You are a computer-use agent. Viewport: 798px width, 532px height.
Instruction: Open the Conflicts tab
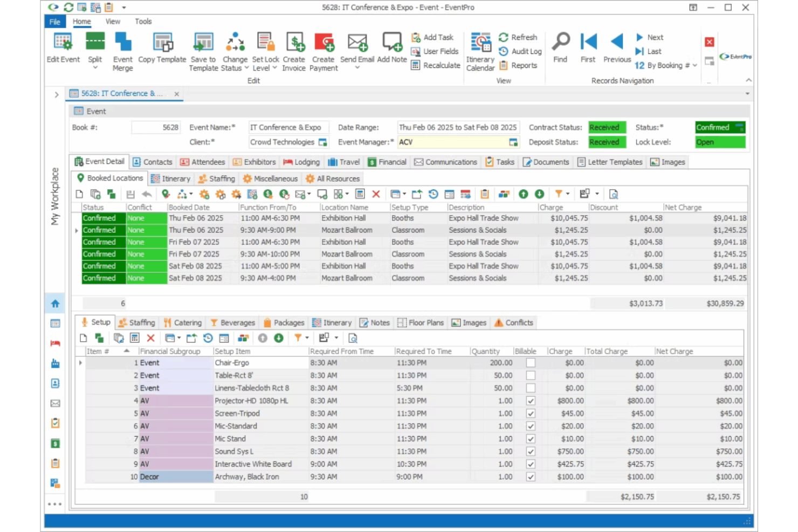point(514,322)
